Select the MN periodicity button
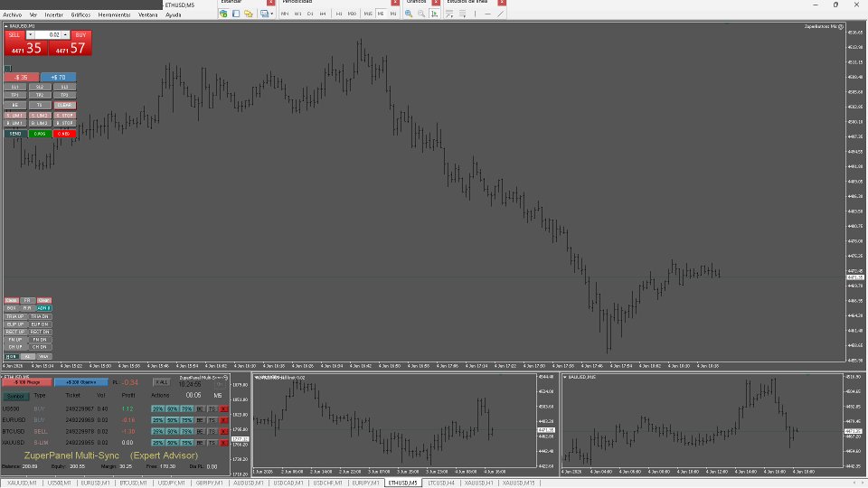 (285, 14)
